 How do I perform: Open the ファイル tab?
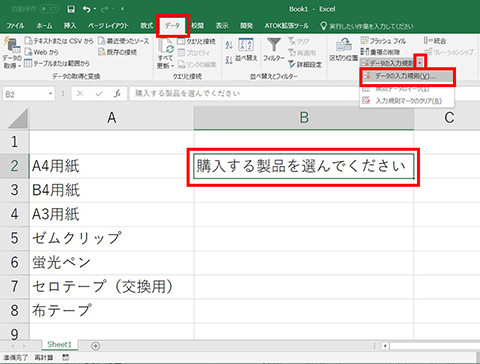tap(15, 26)
